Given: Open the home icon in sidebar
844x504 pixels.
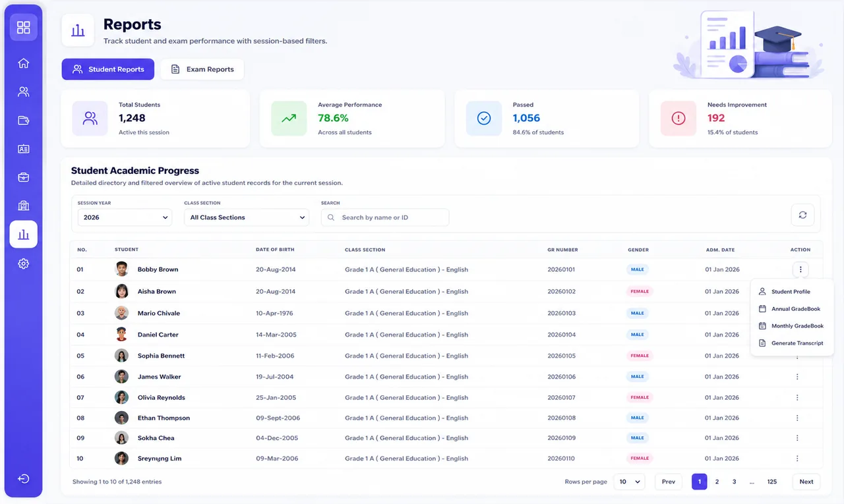Looking at the screenshot, I should (24, 63).
